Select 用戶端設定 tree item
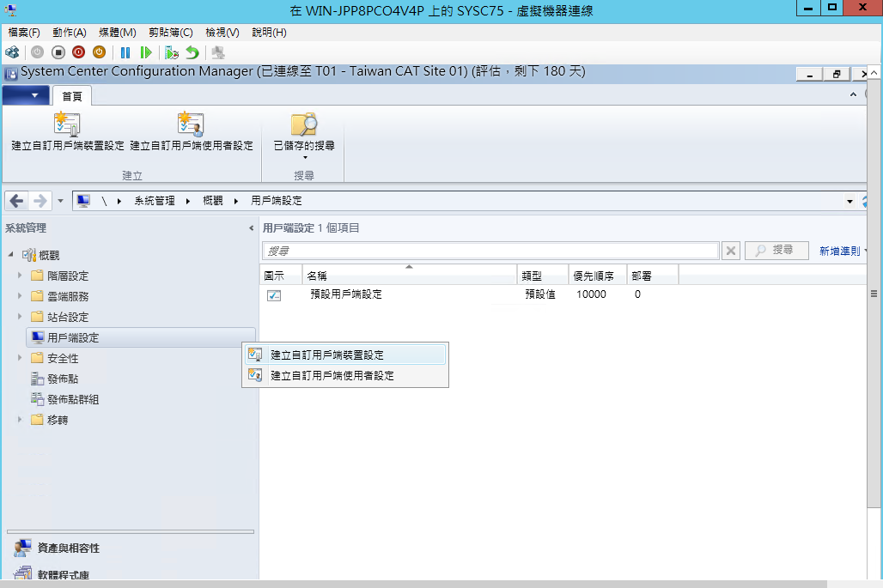This screenshot has height=588, width=883. coord(141,337)
